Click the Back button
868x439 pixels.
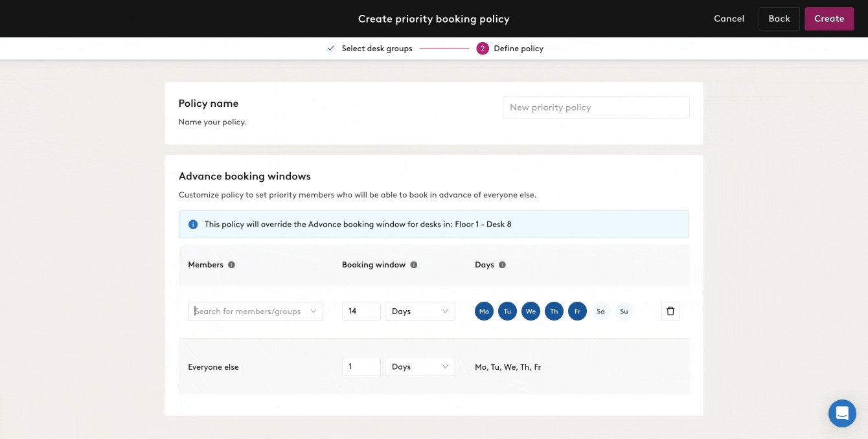pyautogui.click(x=779, y=19)
